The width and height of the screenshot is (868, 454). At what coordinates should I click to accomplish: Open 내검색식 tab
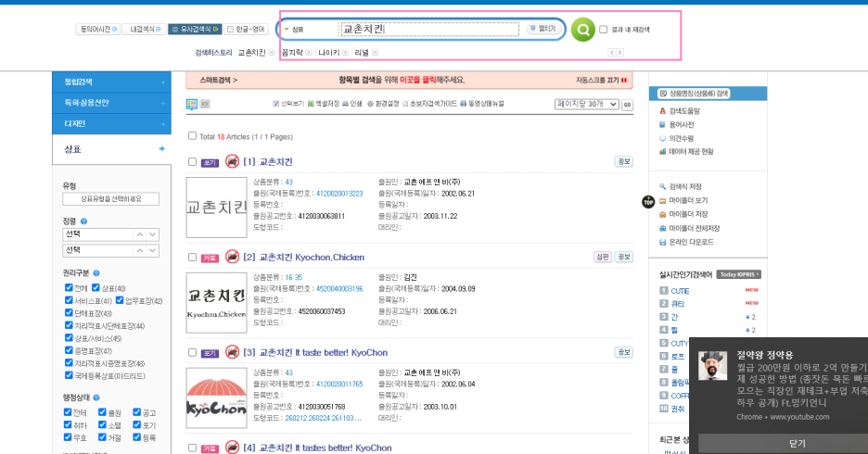click(x=145, y=30)
